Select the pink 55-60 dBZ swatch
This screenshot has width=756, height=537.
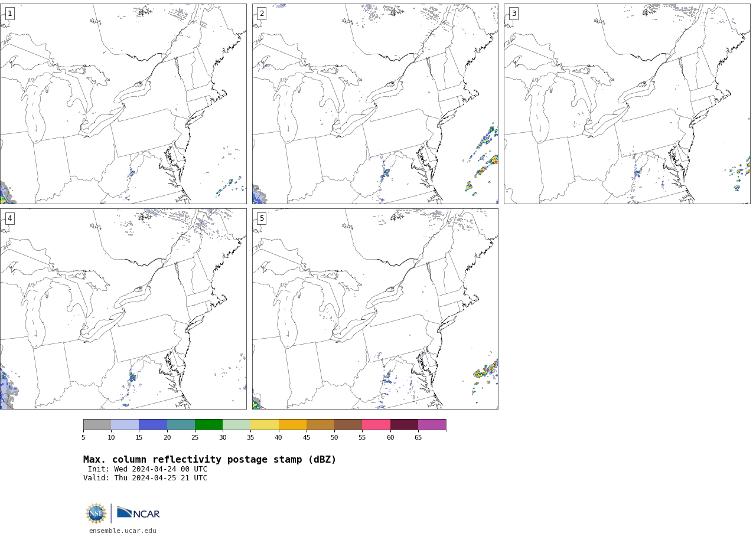tap(376, 425)
